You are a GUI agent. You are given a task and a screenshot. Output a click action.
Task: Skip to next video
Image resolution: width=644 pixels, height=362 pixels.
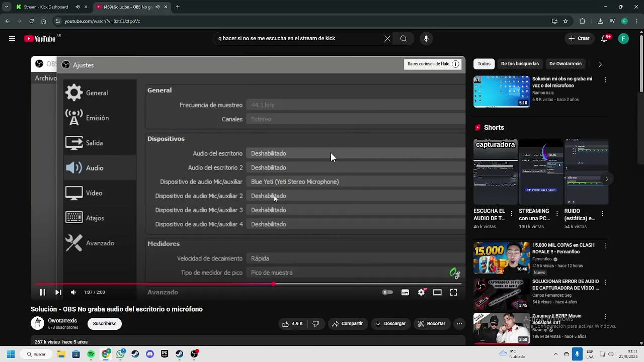(x=58, y=292)
